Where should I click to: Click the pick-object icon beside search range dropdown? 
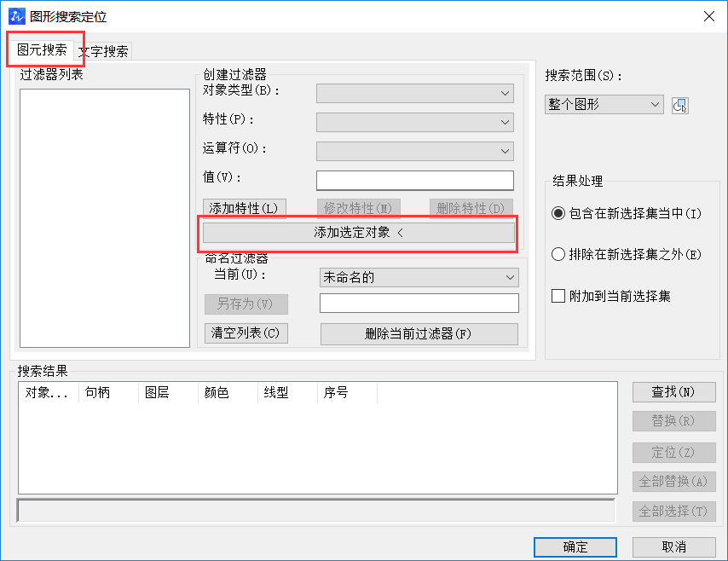pyautogui.click(x=679, y=104)
